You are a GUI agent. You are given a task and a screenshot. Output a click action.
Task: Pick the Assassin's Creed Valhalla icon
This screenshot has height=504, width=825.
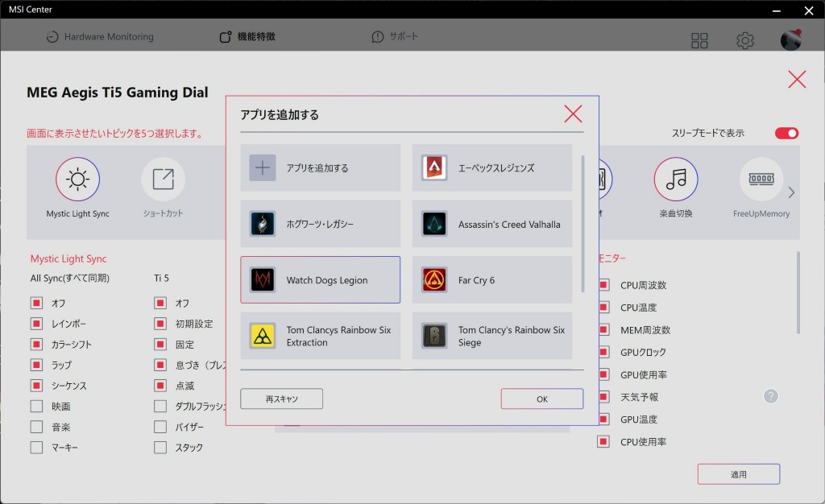tap(434, 224)
